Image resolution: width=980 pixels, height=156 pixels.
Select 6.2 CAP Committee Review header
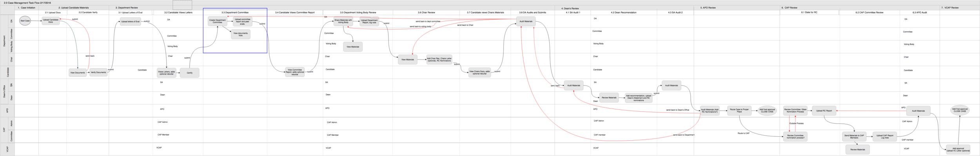pyautogui.click(x=869, y=13)
